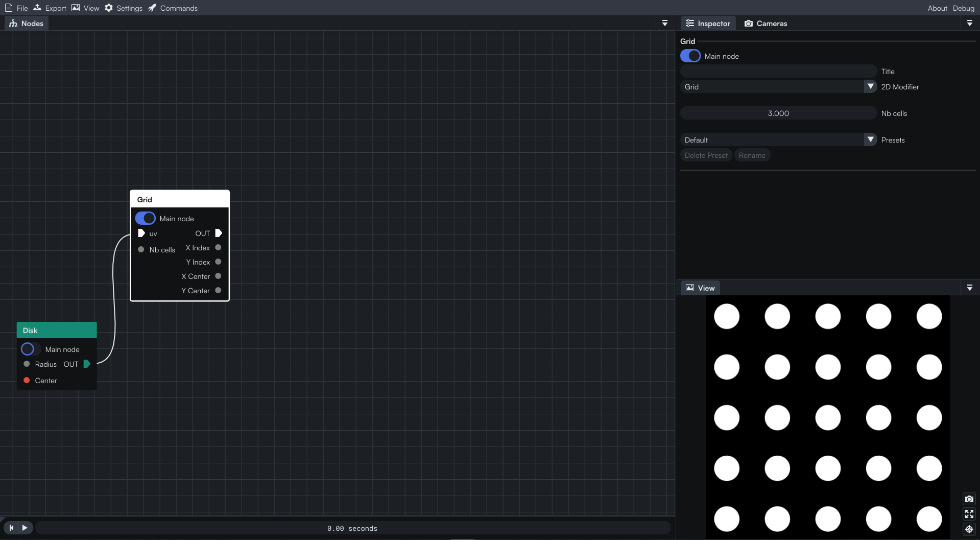Click the View tab image icon
Viewport: 980px width, 540px height.
click(x=690, y=288)
